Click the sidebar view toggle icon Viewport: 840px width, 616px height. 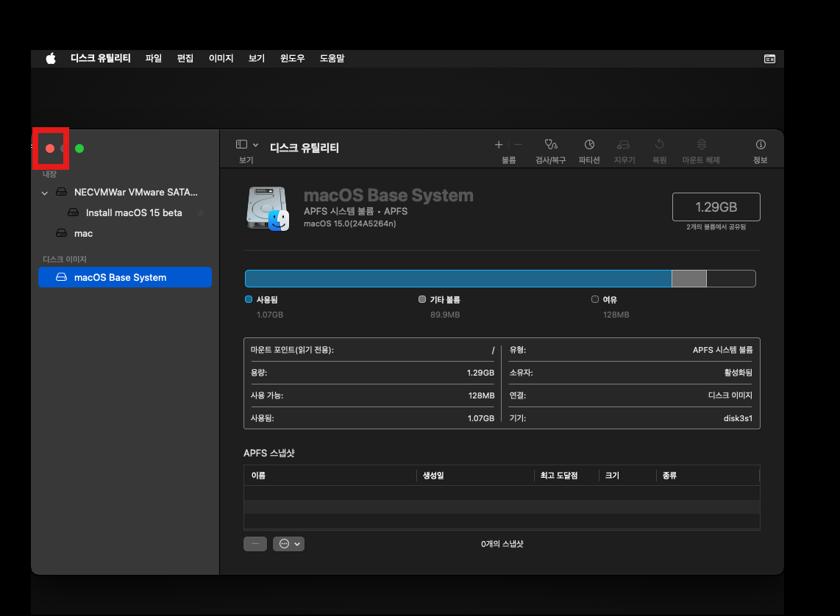point(241,145)
